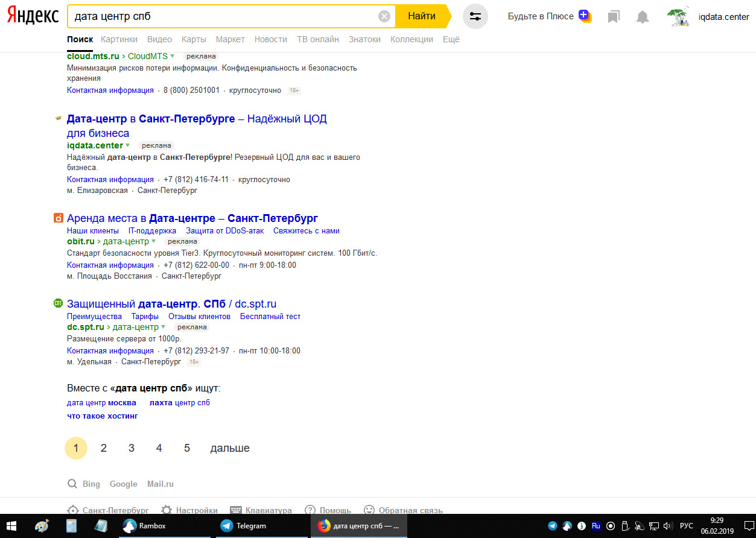Click Будьте в Плюсе link
Image resolution: width=756 pixels, height=538 pixels.
pos(541,16)
